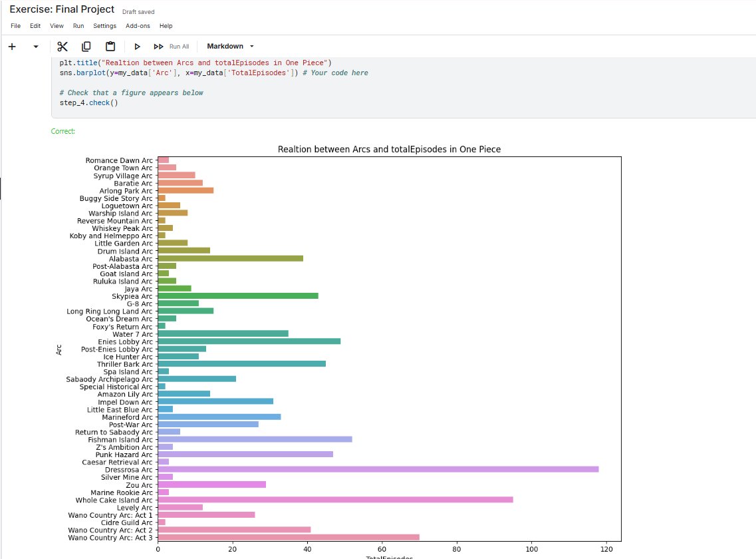
Task: Paste the cell using the clipboard icon
Action: [x=110, y=47]
